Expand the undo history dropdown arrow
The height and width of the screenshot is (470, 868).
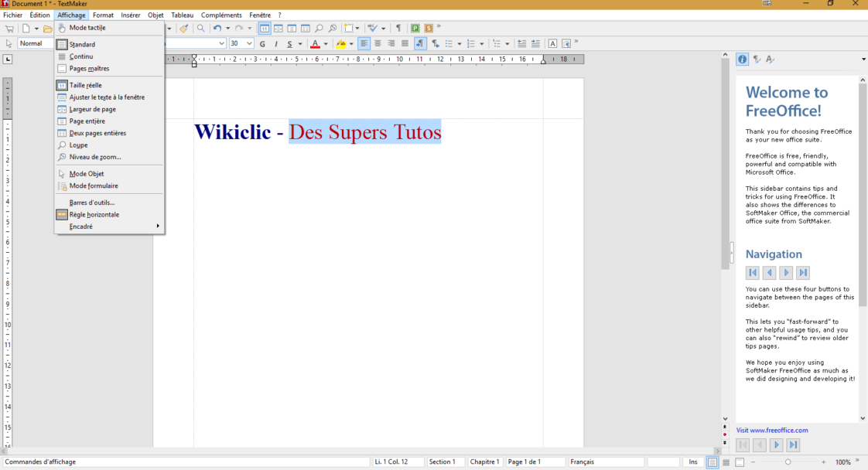point(227,28)
